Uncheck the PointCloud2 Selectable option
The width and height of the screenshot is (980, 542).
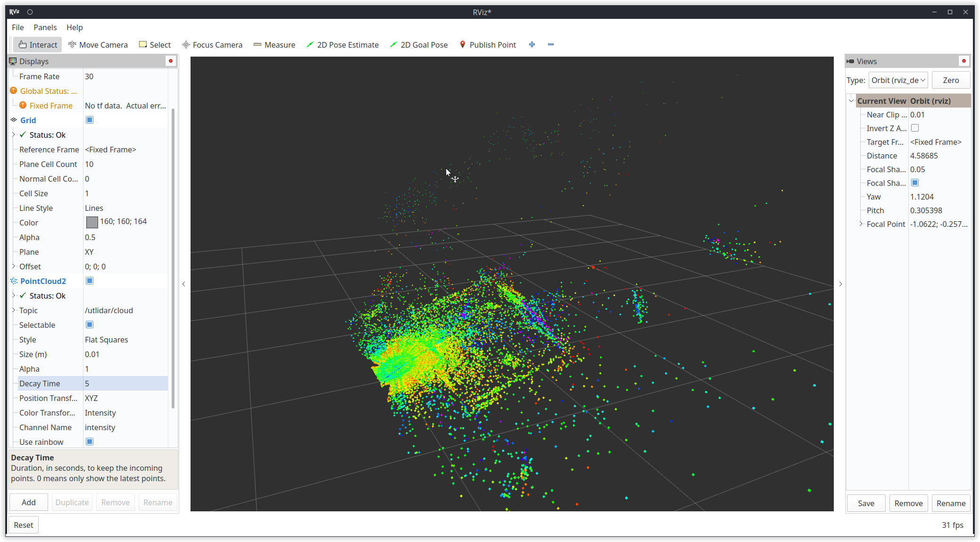(90, 325)
